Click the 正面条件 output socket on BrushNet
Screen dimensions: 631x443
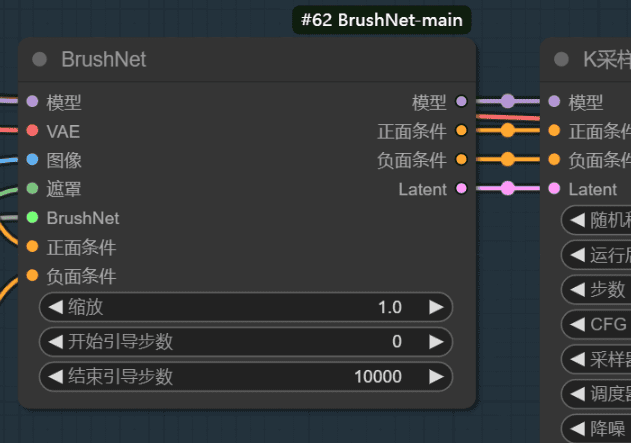[x=461, y=130]
